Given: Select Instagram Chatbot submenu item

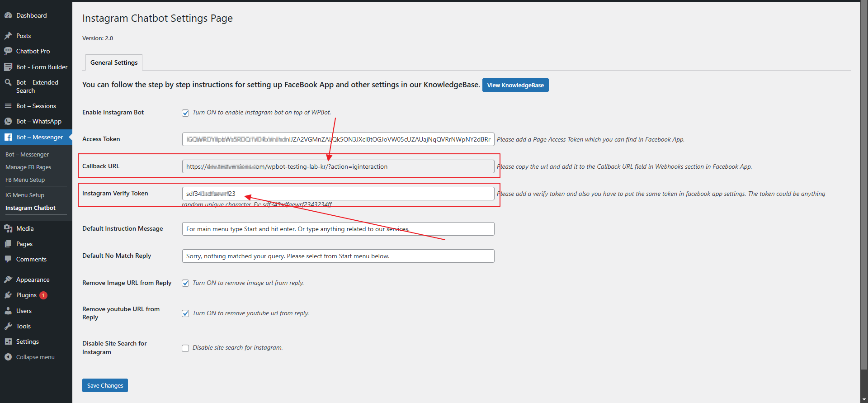Looking at the screenshot, I should pyautogui.click(x=30, y=208).
